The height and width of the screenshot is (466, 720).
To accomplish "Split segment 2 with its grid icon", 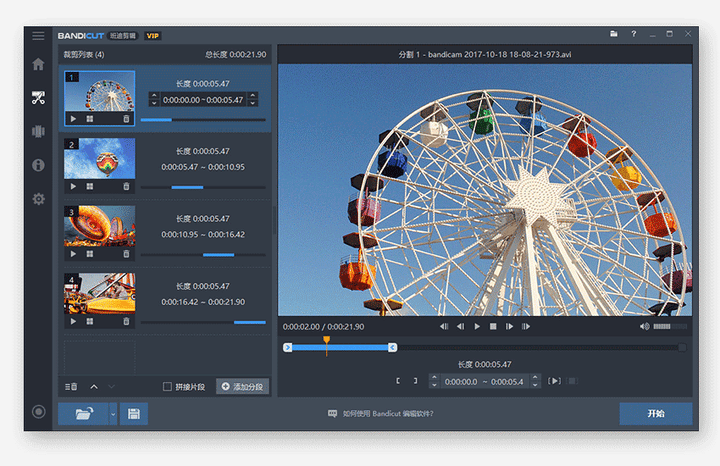I will (90, 186).
